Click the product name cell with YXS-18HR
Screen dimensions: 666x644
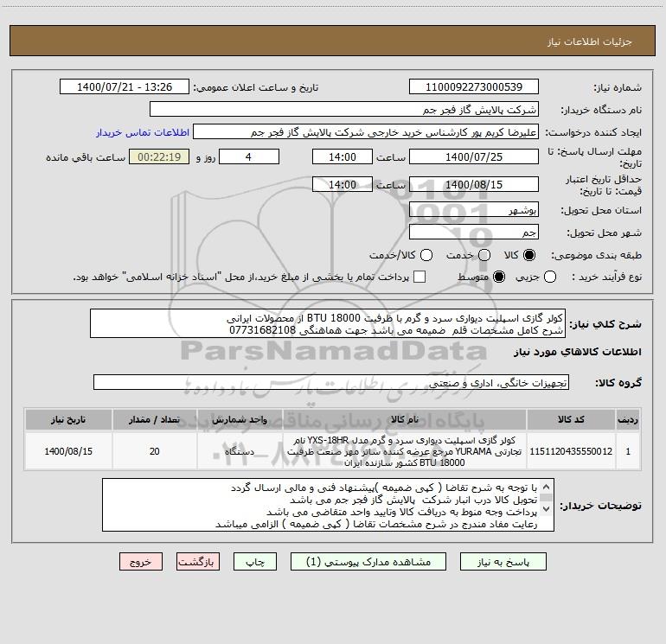405,451
